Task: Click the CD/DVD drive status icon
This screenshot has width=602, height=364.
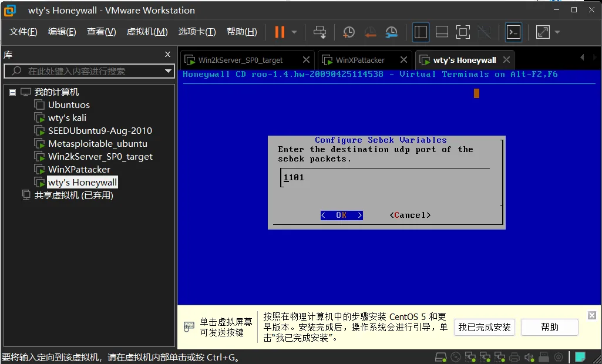Action: point(456,357)
